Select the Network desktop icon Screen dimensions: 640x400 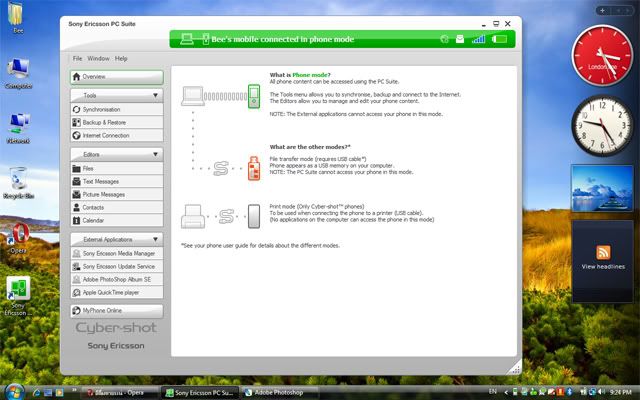pyautogui.click(x=18, y=129)
